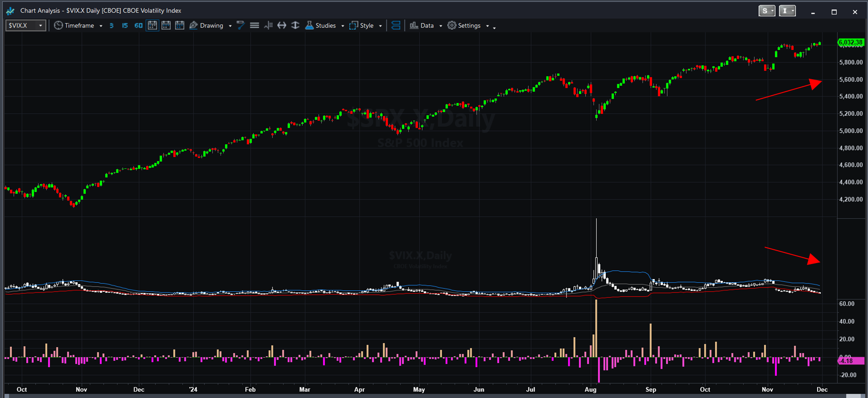
Task: Set the 60 minute interval
Action: (x=139, y=26)
